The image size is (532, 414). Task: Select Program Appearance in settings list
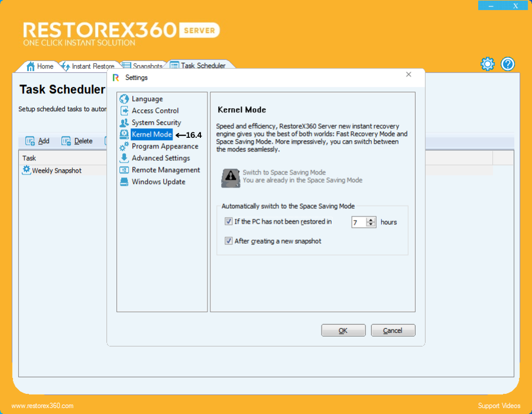click(x=165, y=146)
